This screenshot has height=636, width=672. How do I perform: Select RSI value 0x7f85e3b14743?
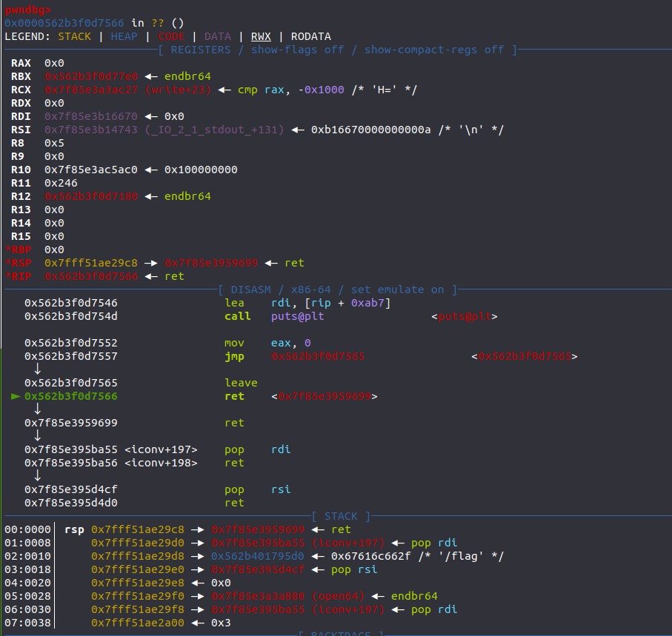(x=91, y=130)
